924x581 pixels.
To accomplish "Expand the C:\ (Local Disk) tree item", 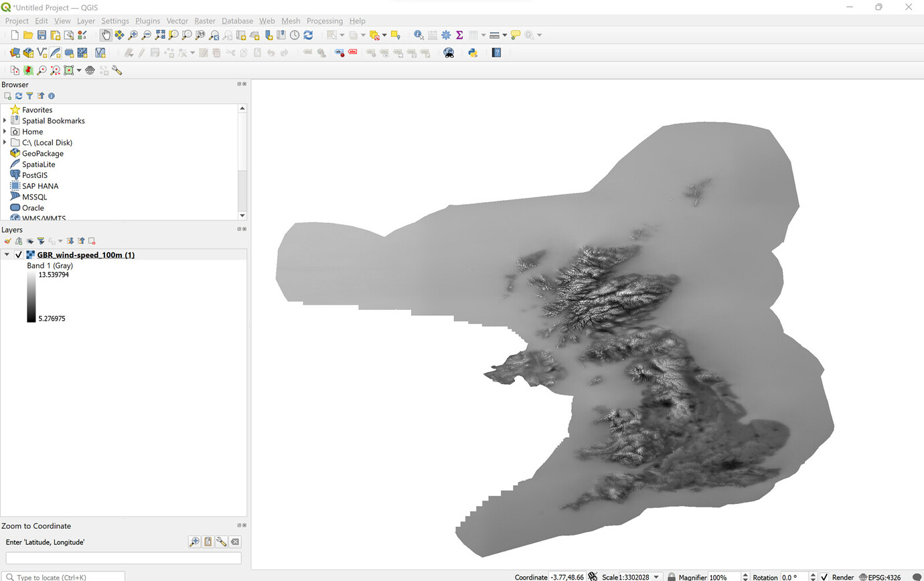I will tap(5, 143).
